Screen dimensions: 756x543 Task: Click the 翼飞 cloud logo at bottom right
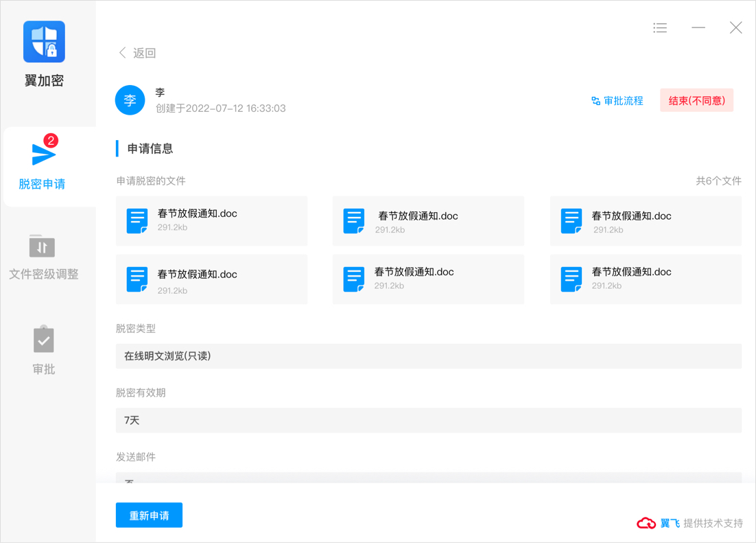(646, 522)
